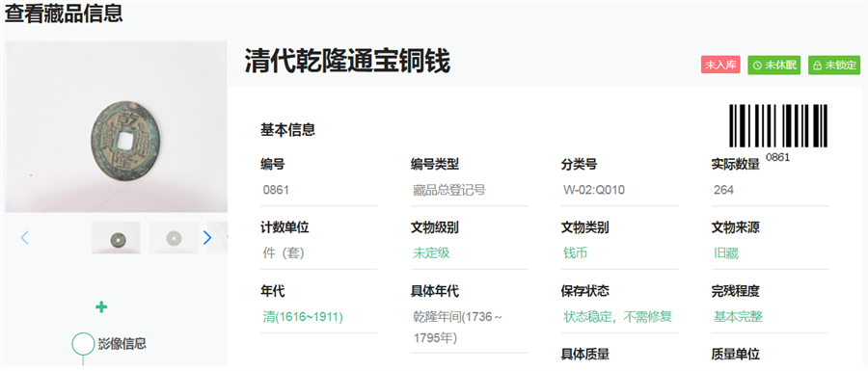Click the 计数单位 field label
The image size is (868, 371).
pyautogui.click(x=285, y=227)
